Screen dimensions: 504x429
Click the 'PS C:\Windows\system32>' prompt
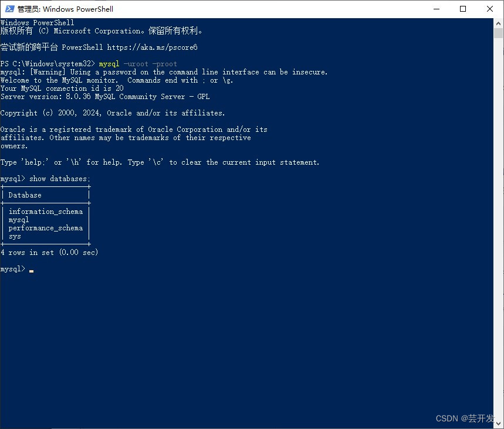pyautogui.click(x=48, y=63)
